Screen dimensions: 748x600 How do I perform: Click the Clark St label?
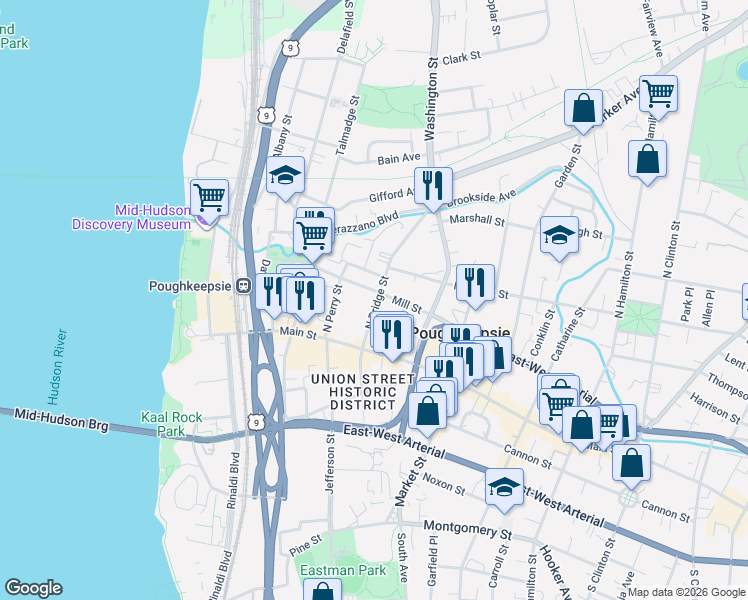[461, 58]
